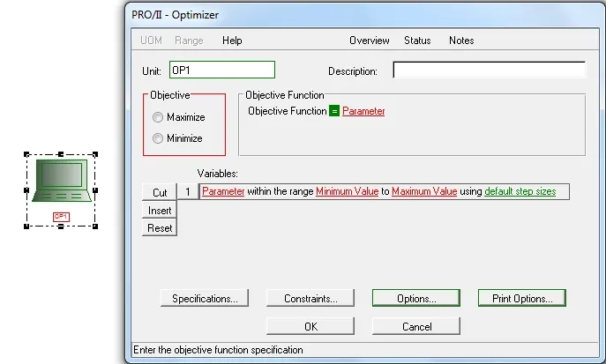This screenshot has width=606, height=364.
Task: Click the Unit name field OP1
Action: [222, 70]
